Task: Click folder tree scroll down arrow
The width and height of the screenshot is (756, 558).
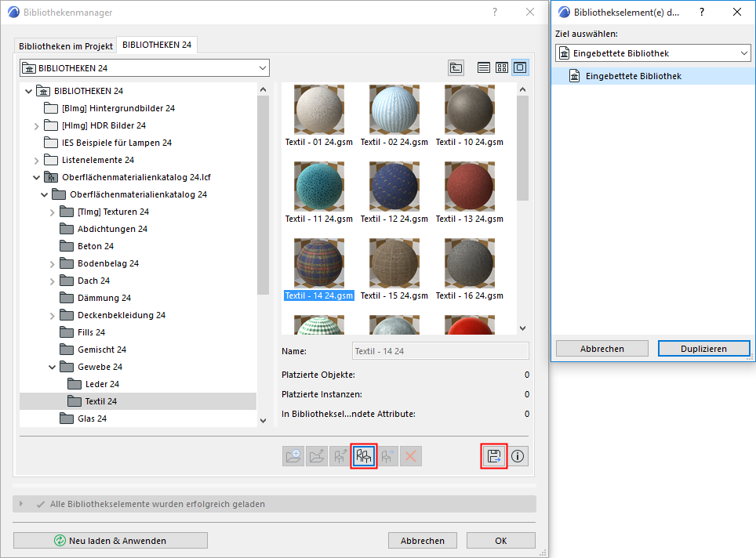Action: point(264,421)
